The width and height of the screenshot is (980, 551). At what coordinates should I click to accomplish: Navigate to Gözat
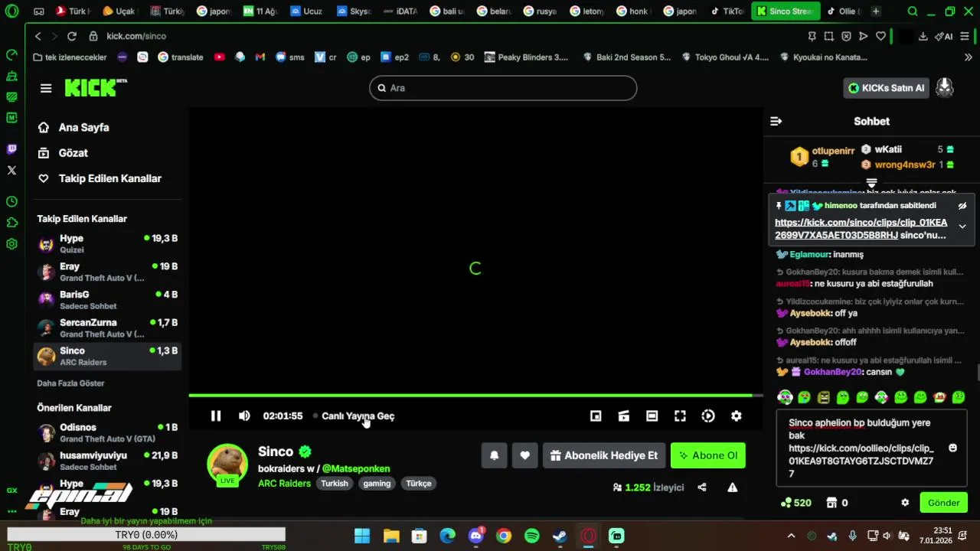(x=63, y=152)
